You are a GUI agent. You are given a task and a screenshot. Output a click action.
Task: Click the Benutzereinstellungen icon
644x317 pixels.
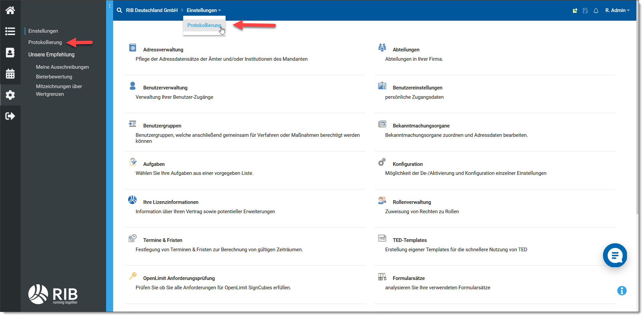pos(382,86)
